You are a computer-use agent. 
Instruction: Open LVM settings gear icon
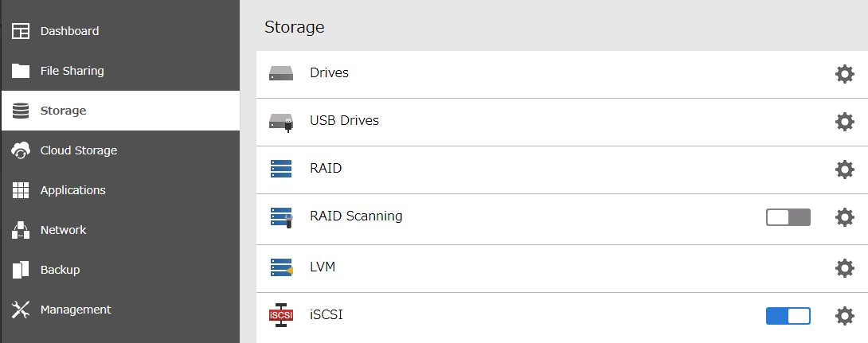(844, 268)
